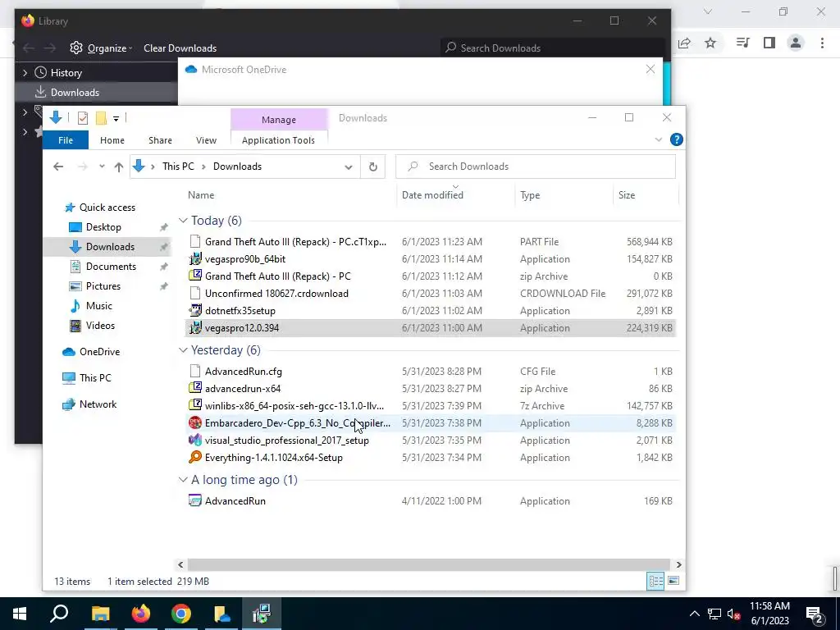Open Chrome three-dot menu
The image size is (840, 630).
coord(822,43)
